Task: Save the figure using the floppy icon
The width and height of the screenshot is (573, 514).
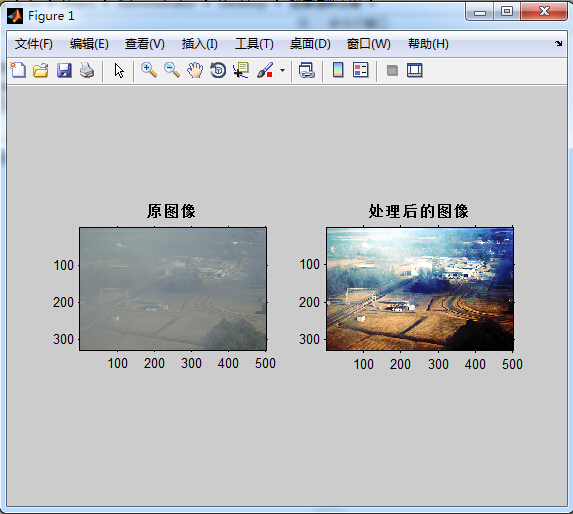Action: point(64,70)
